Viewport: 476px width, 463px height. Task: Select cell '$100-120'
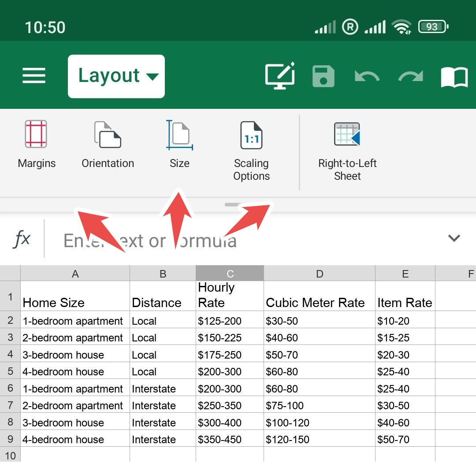pos(320,422)
